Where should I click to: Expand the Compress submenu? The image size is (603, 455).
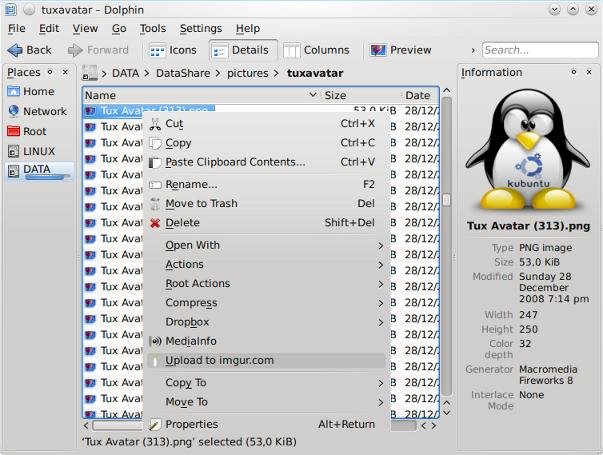[x=265, y=303]
